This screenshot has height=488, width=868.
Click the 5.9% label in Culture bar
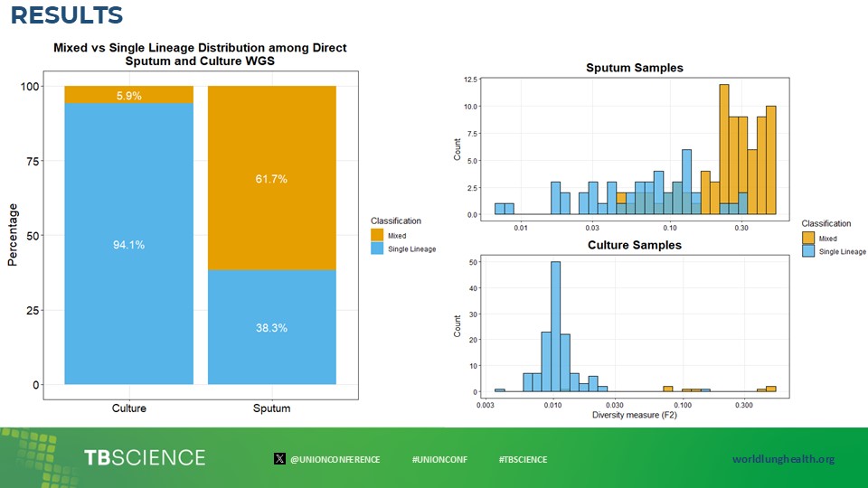[x=129, y=96]
